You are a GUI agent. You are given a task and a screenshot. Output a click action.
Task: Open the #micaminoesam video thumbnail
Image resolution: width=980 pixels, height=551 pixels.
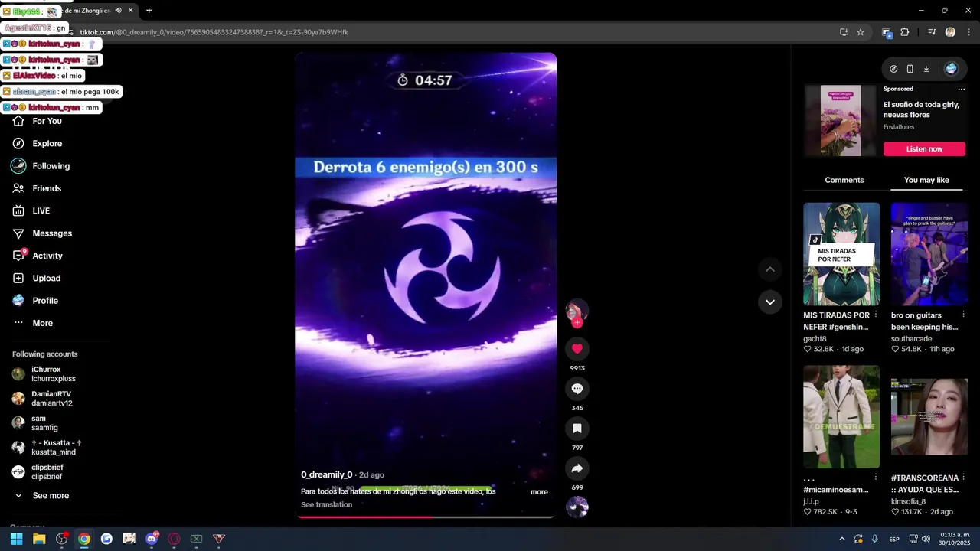tap(841, 417)
